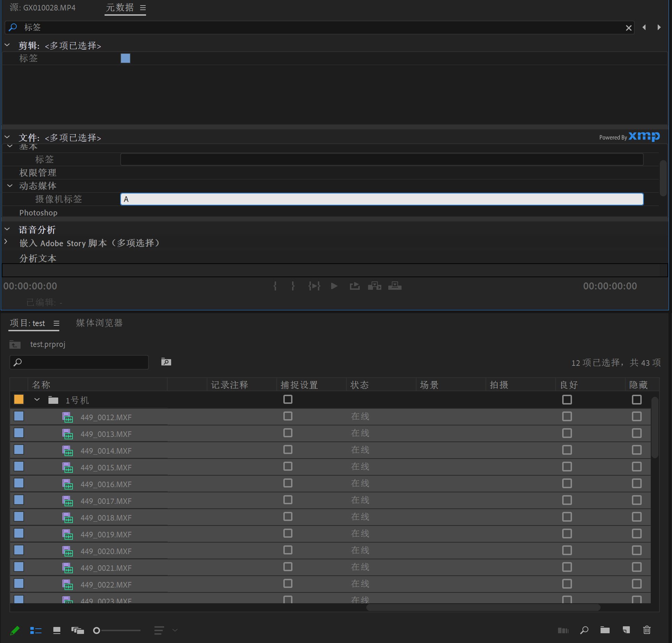Switch to 媒体浏览器 tab
Screen dimensions: 672x643
coord(99,323)
